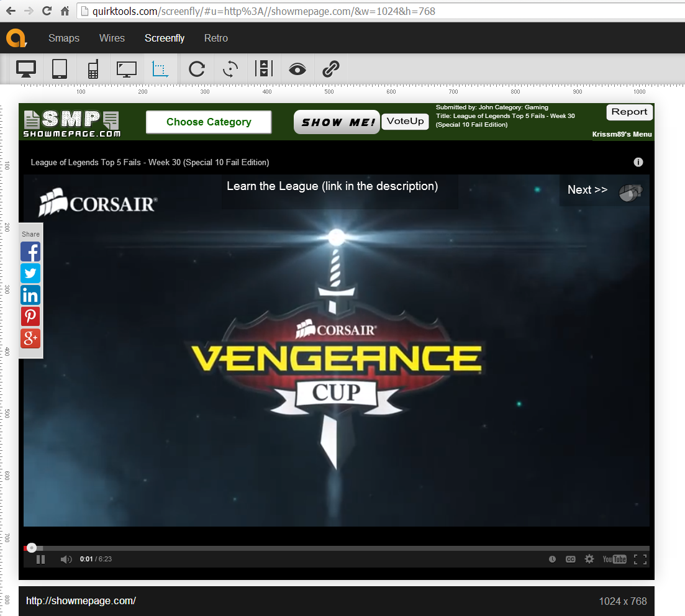Image resolution: width=685 pixels, height=616 pixels.
Task: Open the Screenfly menu item
Action: pyautogui.click(x=165, y=38)
